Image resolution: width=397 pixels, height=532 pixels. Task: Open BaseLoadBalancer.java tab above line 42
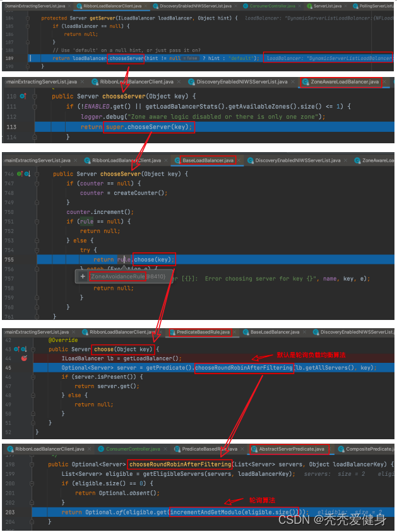pos(275,333)
